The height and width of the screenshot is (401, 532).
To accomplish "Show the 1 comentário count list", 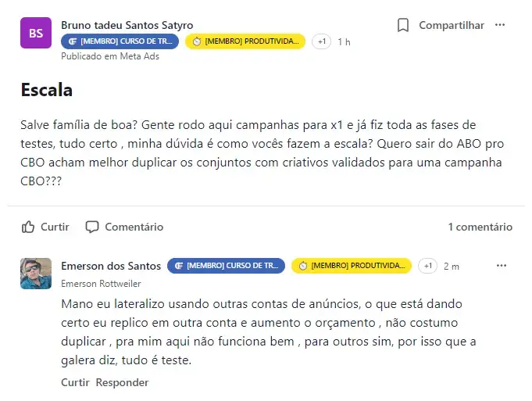I will (x=480, y=227).
